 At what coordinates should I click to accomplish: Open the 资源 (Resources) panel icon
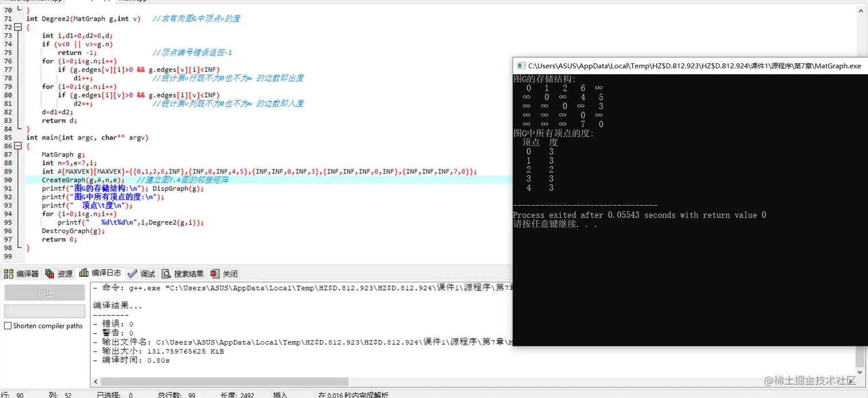point(49,273)
